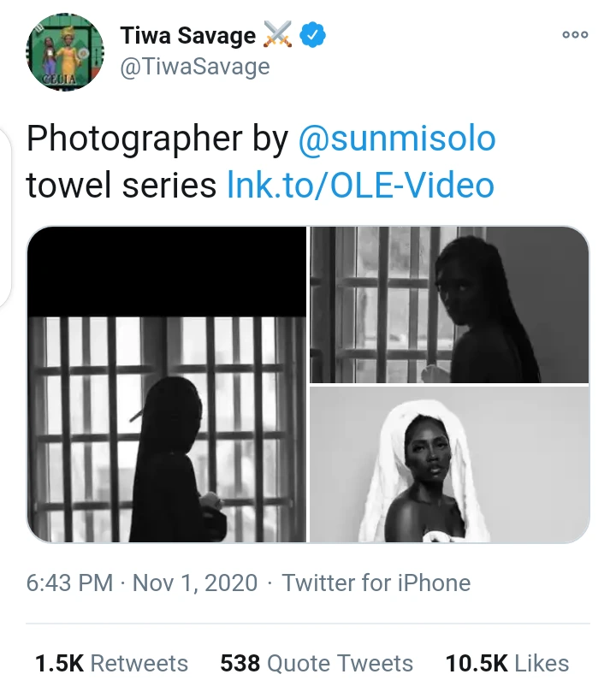Open the @sunmisolo mention
This screenshot has height=692, width=616.
pos(396,139)
